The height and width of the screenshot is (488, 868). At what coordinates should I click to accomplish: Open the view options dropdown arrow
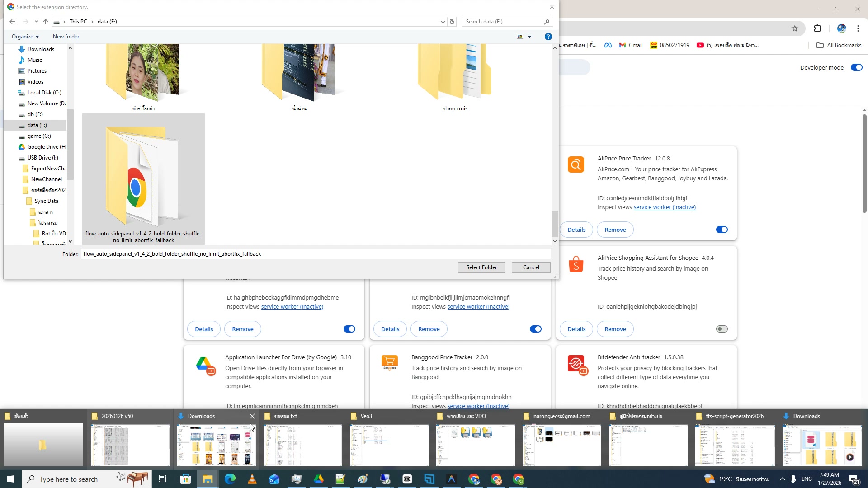click(x=529, y=37)
